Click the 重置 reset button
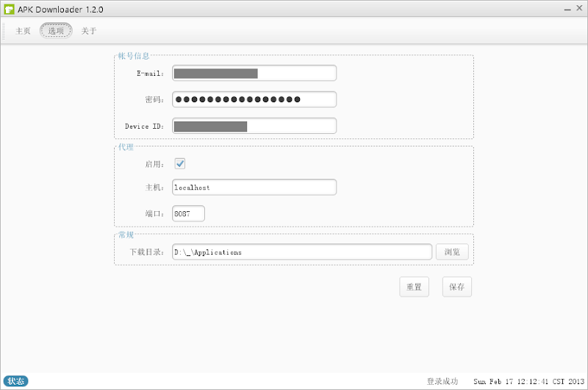This screenshot has height=390, width=588. tap(414, 287)
